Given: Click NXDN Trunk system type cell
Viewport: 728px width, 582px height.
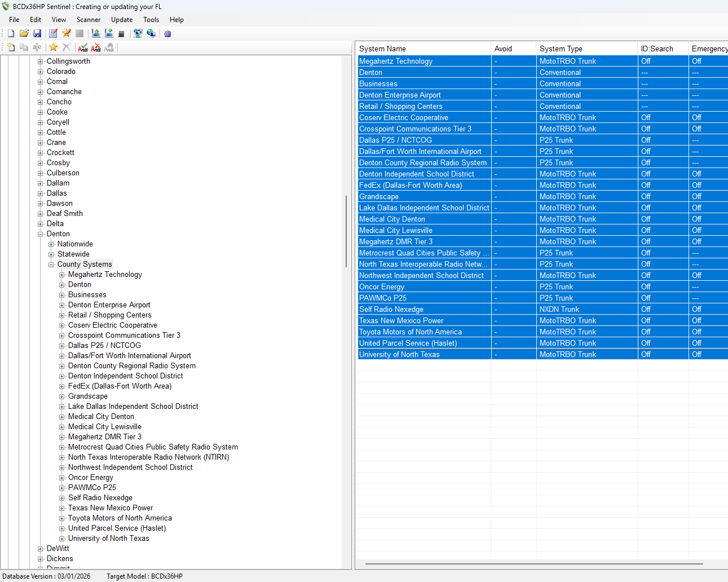Looking at the screenshot, I should pyautogui.click(x=587, y=309).
